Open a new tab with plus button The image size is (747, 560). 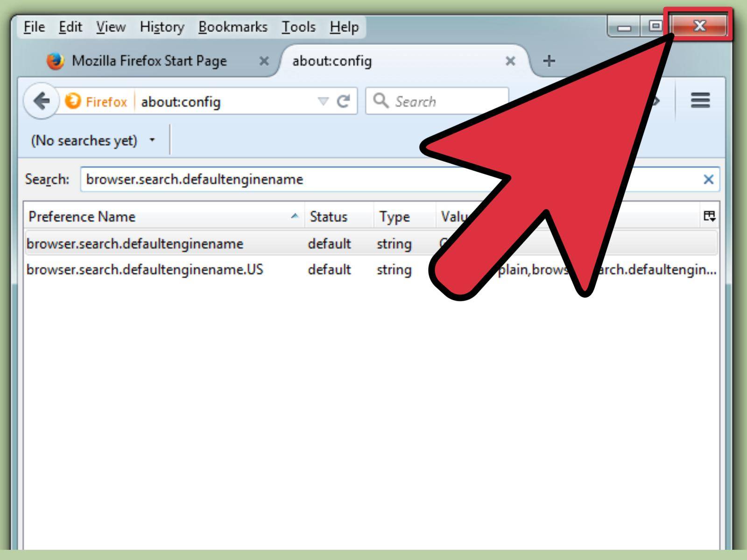(x=549, y=61)
